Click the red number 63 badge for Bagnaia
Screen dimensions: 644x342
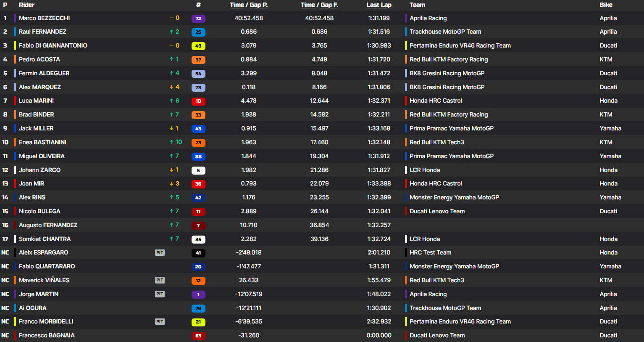198,336
